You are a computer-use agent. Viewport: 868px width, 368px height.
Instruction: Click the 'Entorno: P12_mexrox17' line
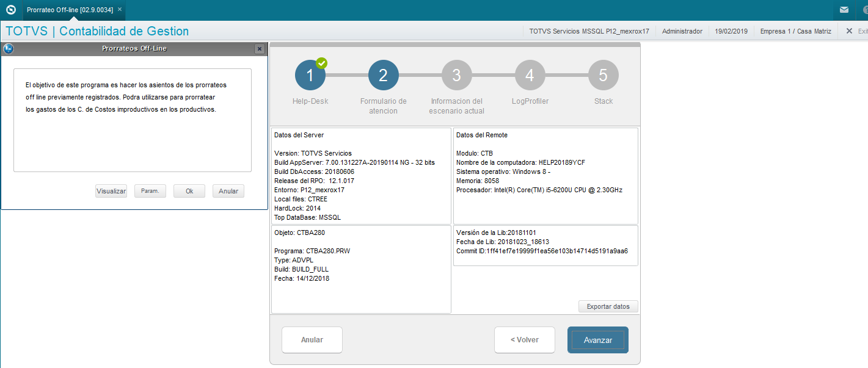pos(309,190)
